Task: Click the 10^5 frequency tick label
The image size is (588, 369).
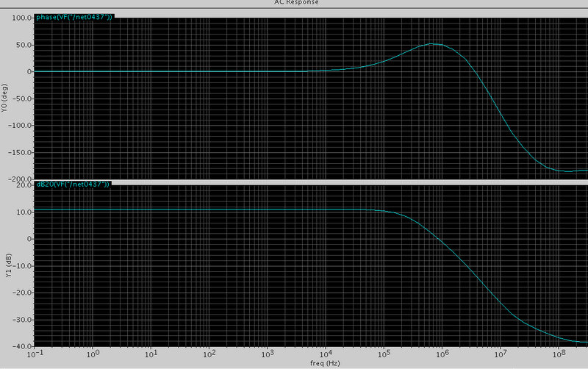Action: (x=384, y=354)
